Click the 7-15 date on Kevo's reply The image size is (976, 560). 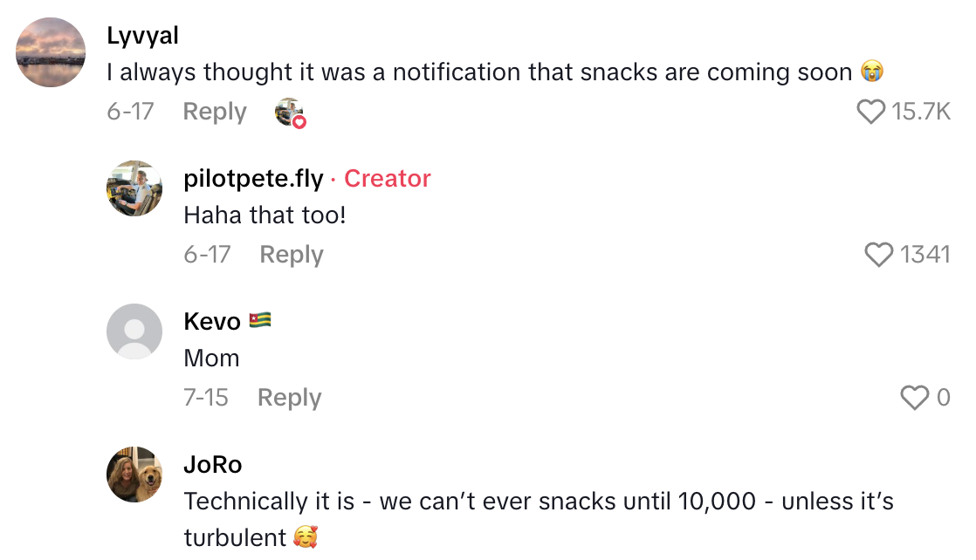[206, 398]
